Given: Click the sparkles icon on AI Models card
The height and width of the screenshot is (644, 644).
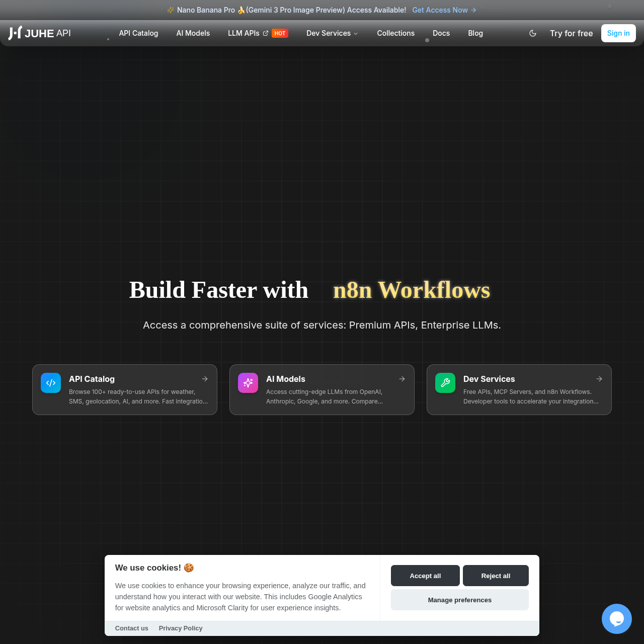Looking at the screenshot, I should tap(248, 383).
